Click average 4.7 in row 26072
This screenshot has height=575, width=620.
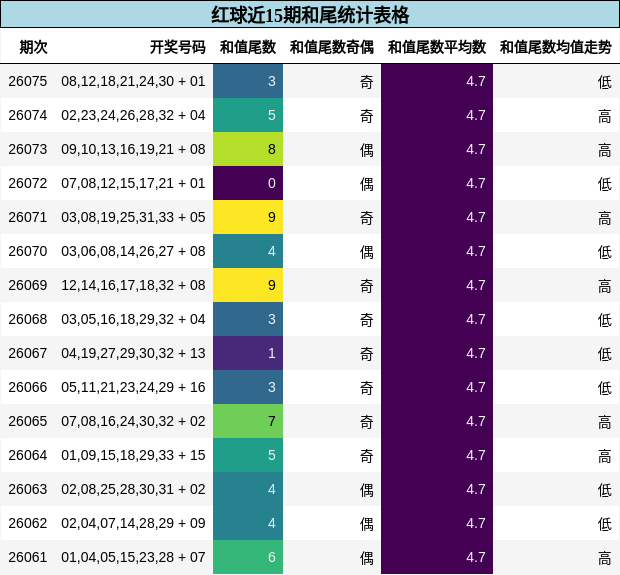pyautogui.click(x=437, y=183)
